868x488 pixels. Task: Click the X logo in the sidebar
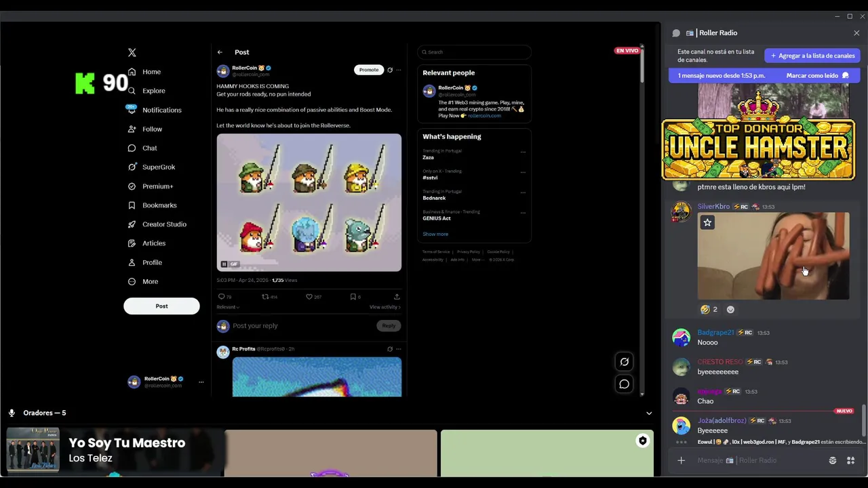[132, 52]
